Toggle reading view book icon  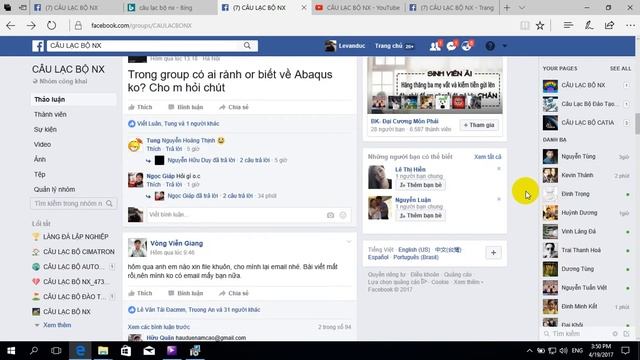coord(524,25)
